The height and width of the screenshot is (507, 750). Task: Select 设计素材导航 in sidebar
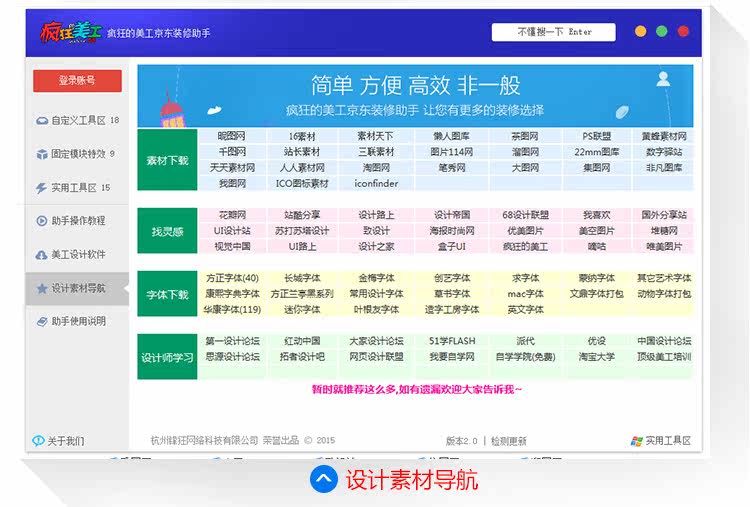coord(77,288)
